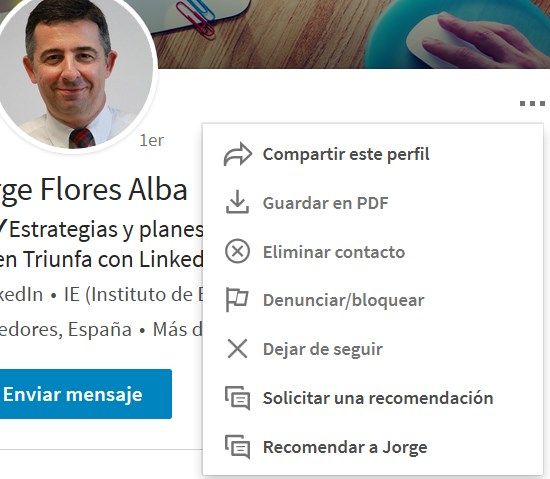Click the profile background cover image

351,33
